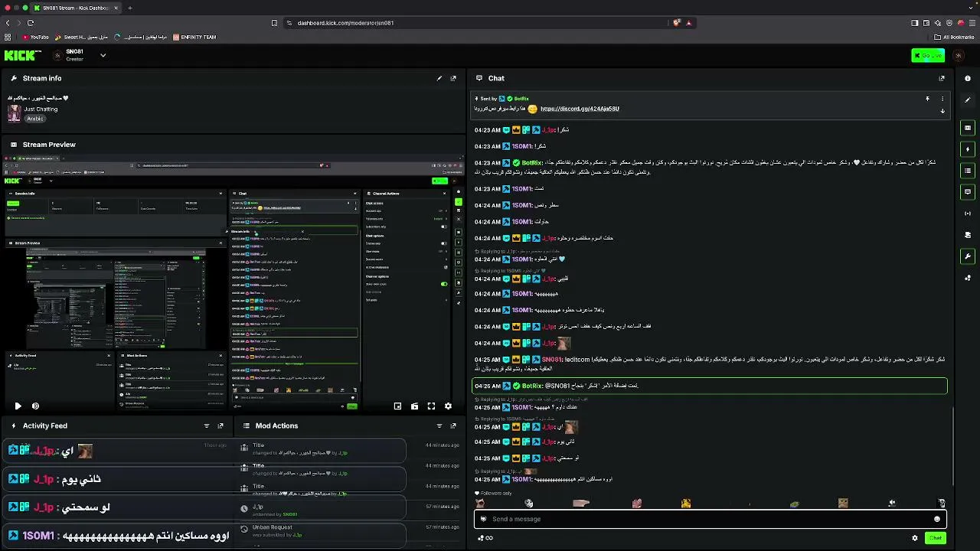Image resolution: width=980 pixels, height=551 pixels.
Task: Play the stream preview
Action: click(18, 406)
